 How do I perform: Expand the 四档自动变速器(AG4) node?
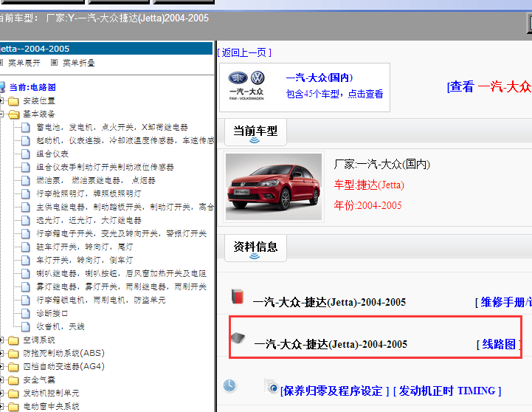click(1, 366)
